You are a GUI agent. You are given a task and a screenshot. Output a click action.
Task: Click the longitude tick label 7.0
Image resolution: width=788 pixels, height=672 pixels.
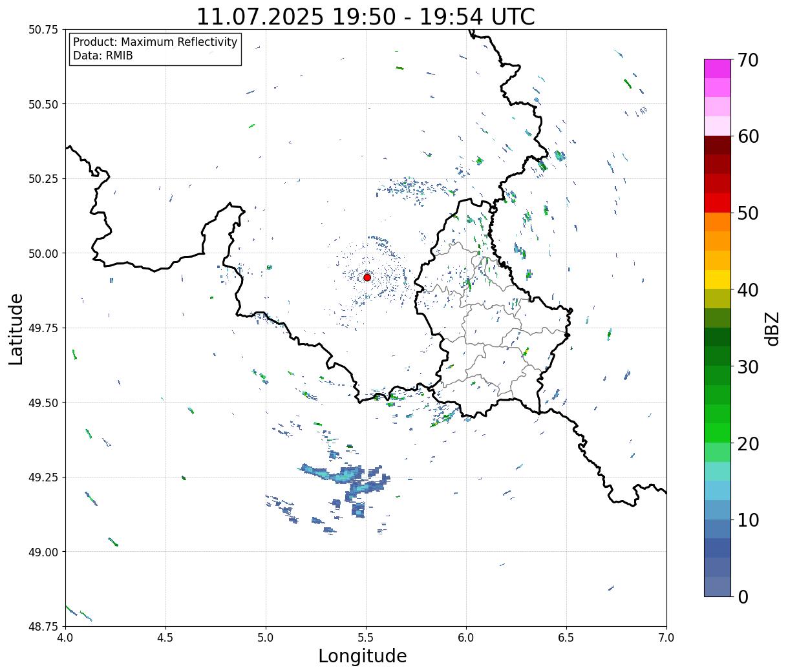666,637
